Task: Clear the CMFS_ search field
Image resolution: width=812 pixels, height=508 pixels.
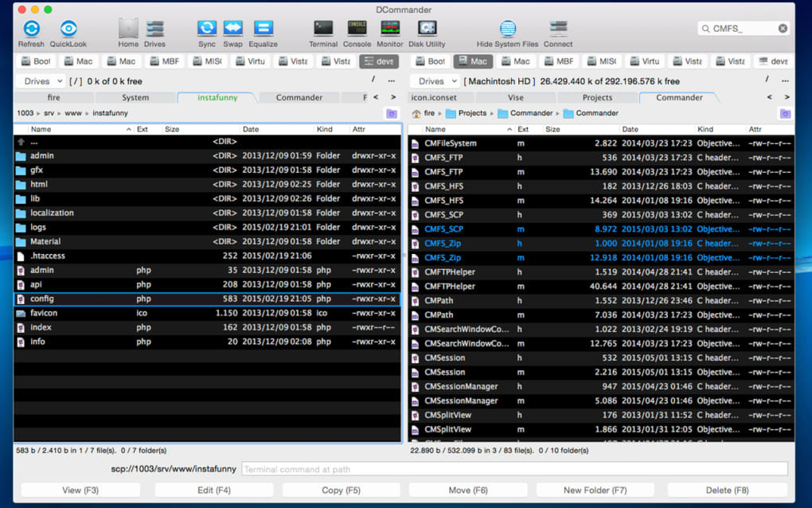Action: (x=783, y=29)
